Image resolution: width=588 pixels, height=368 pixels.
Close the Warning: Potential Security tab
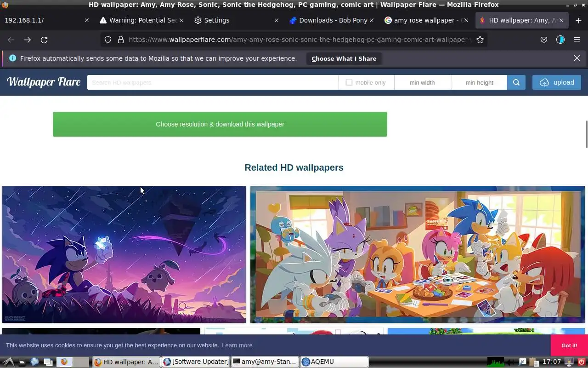click(x=181, y=20)
